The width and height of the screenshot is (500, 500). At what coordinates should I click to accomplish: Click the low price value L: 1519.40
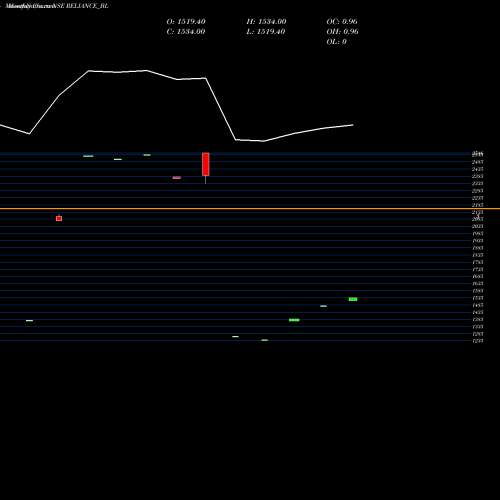click(266, 32)
